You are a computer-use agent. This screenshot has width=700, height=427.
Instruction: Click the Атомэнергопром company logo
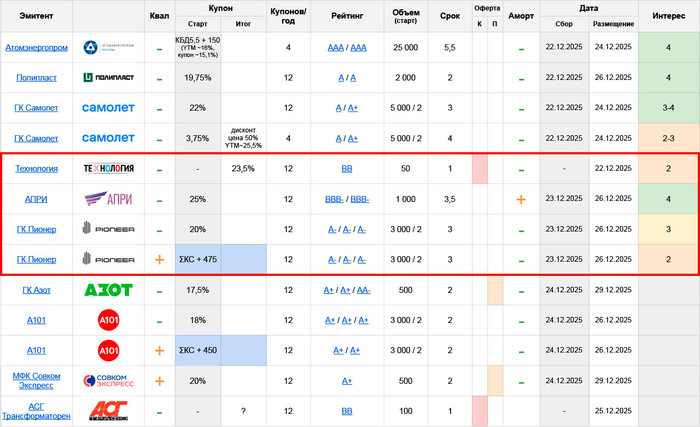(107, 47)
